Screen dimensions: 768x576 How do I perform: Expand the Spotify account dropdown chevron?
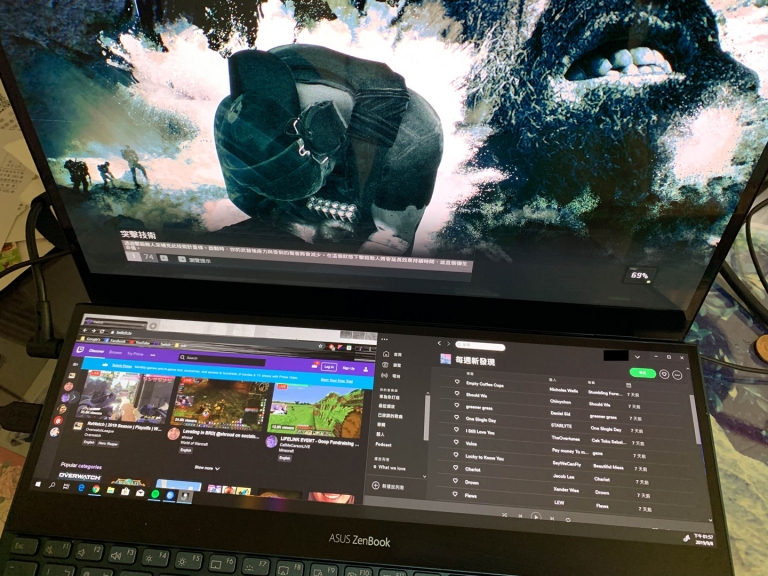click(x=637, y=357)
